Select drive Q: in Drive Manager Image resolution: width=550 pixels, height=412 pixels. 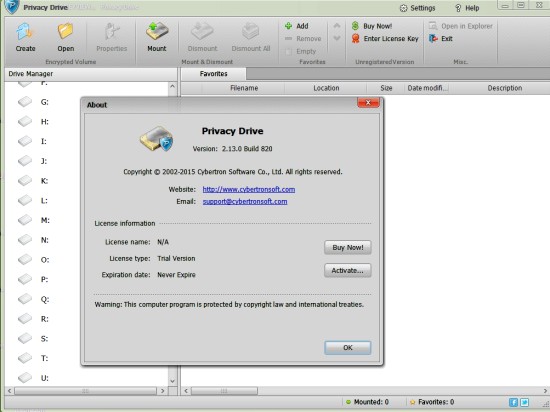(34, 299)
